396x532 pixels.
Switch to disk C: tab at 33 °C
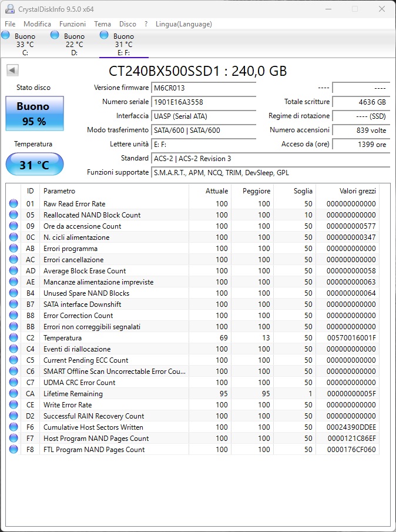25,44
